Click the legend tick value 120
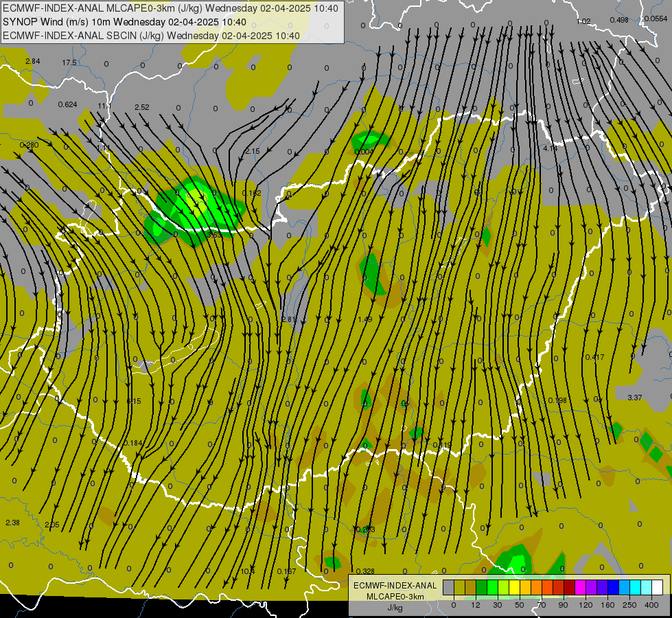 point(586,605)
